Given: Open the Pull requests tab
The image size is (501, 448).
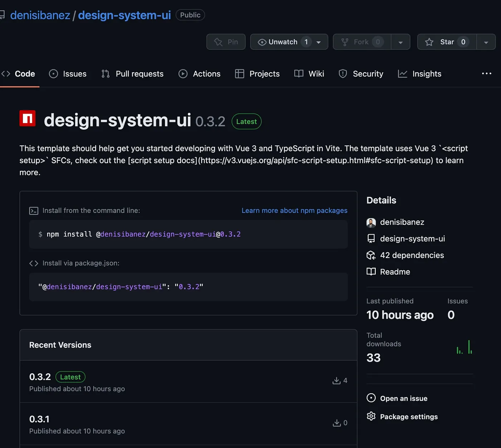Looking at the screenshot, I should pos(132,74).
